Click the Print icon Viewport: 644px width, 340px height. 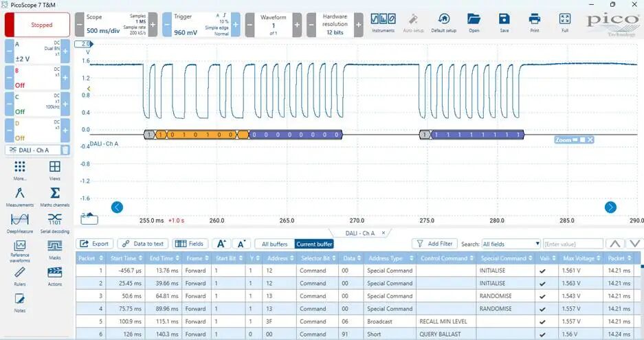[534, 23]
